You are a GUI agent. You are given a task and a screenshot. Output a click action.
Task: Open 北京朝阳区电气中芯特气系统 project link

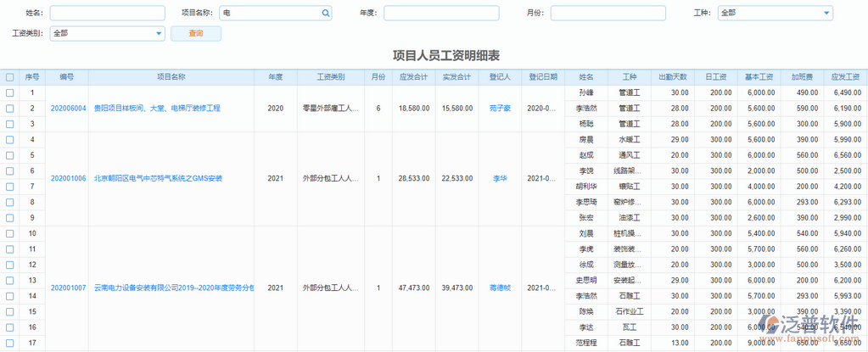click(158, 179)
